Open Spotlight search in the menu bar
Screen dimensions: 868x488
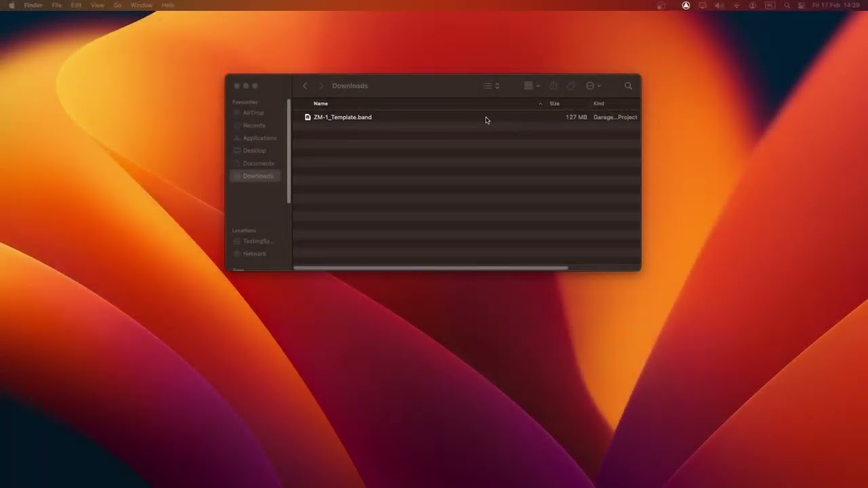(787, 5)
